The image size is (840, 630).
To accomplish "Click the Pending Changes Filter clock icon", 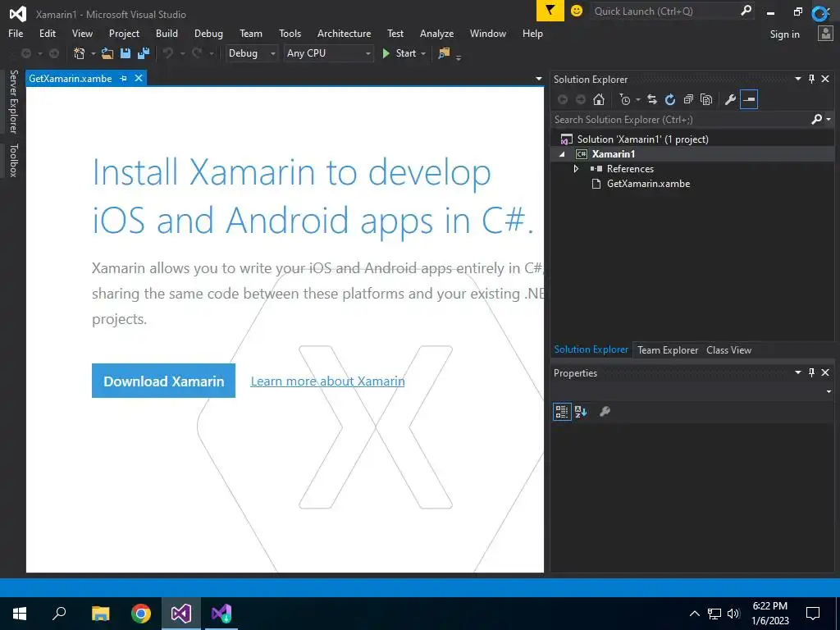I will 624,99.
